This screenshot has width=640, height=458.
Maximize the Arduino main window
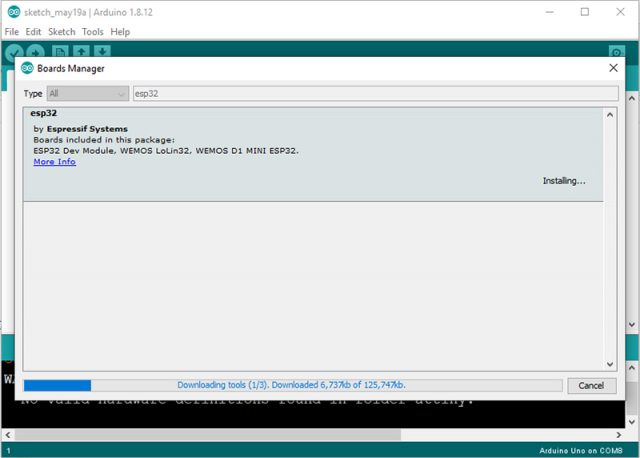[x=585, y=12]
